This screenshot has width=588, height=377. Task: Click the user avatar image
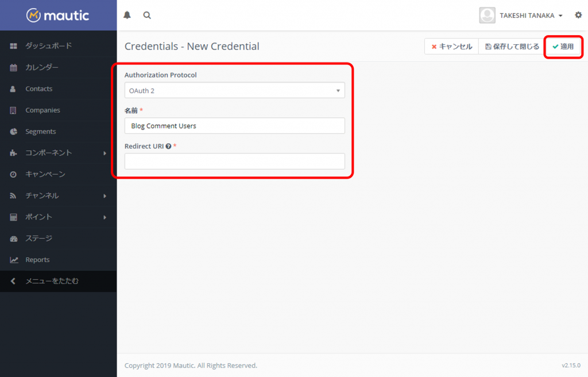(487, 16)
